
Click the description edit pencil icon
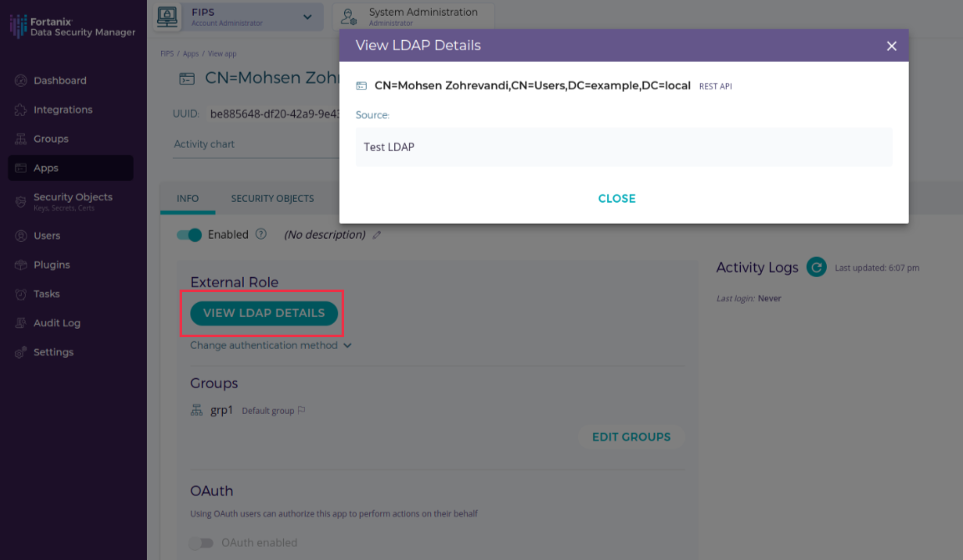[377, 235]
